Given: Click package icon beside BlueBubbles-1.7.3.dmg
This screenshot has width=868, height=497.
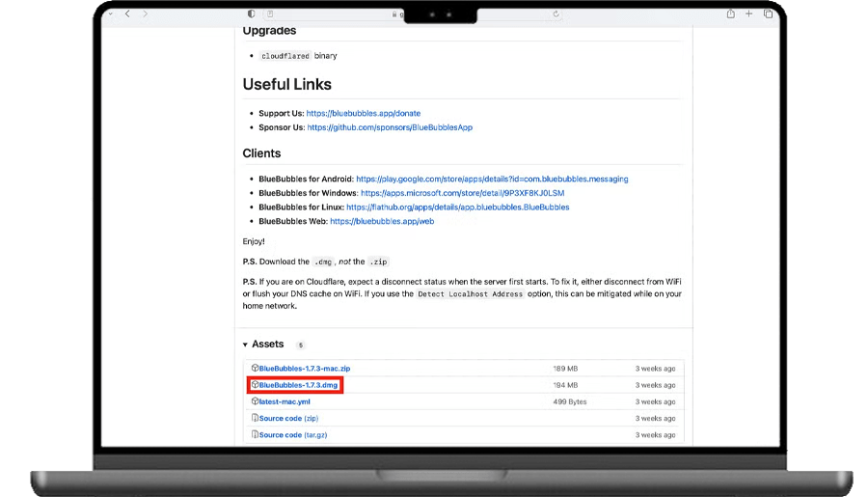Looking at the screenshot, I should pos(255,384).
